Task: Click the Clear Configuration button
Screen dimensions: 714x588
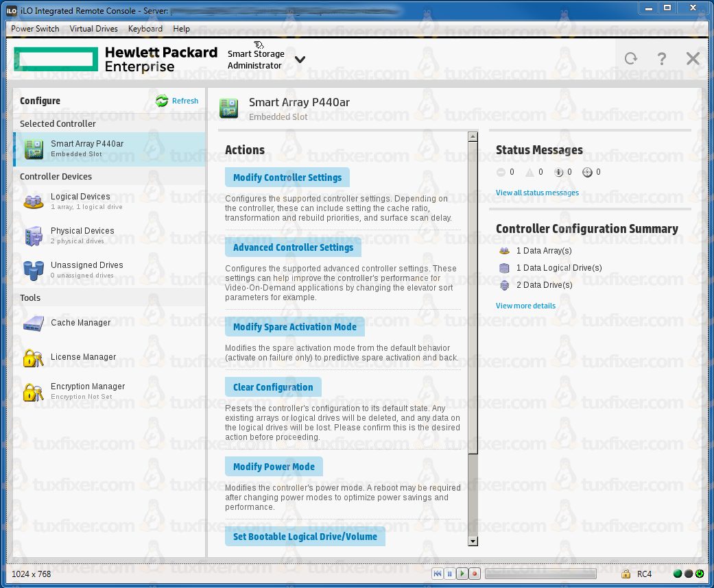Action: point(272,387)
